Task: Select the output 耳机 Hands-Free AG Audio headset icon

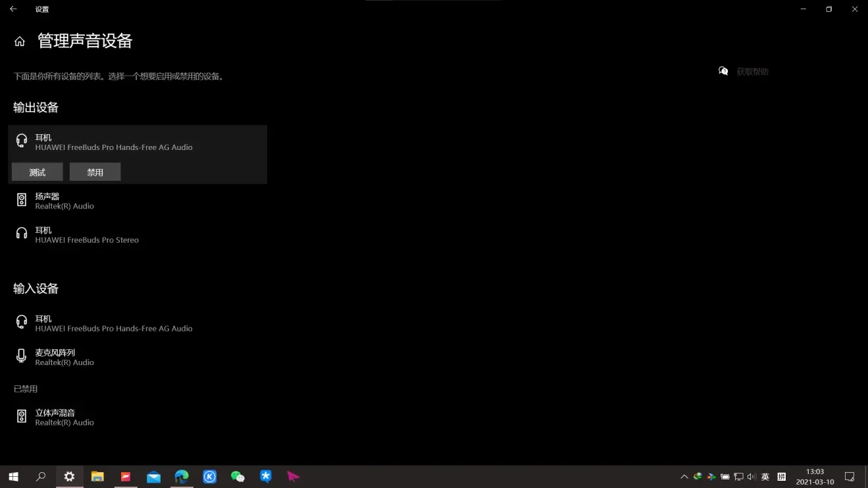Action: pyautogui.click(x=22, y=140)
